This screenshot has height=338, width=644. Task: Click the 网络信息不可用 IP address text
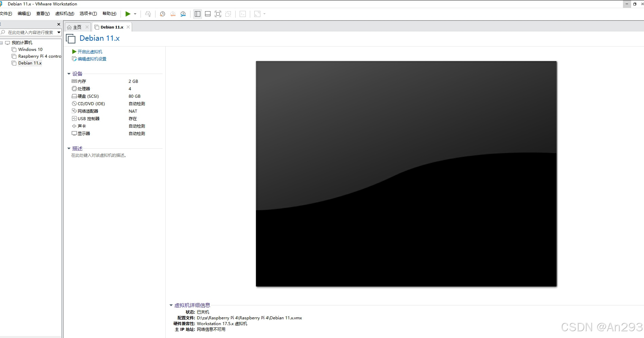211,330
